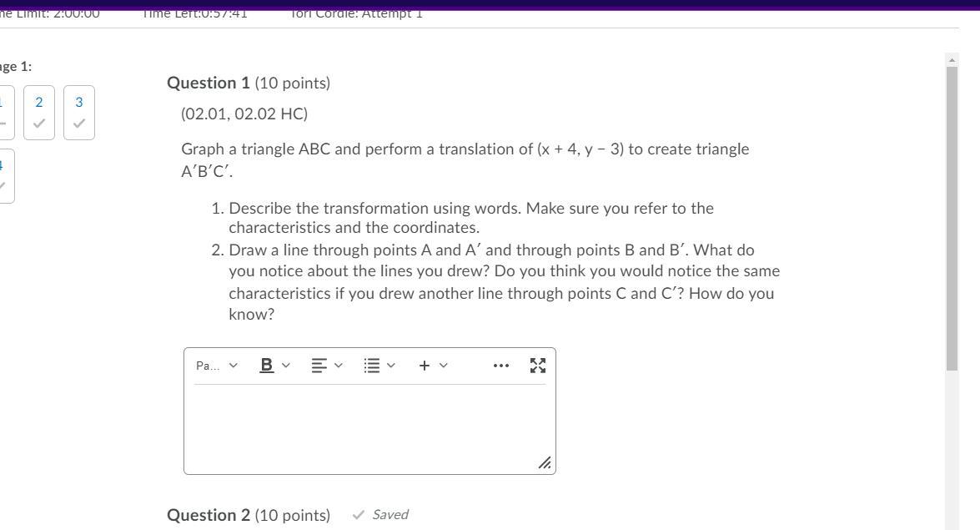The image size is (980, 530).
Task: Grab the editor resize handle
Action: tap(545, 462)
